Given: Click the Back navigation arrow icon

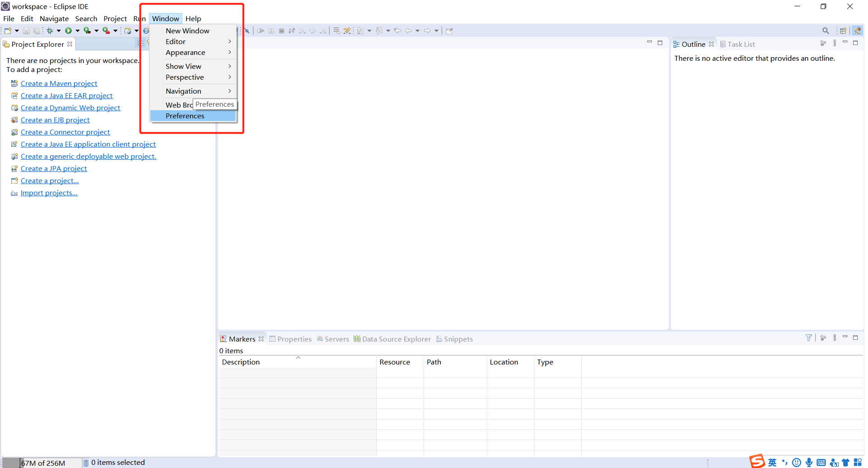Looking at the screenshot, I should (x=408, y=31).
